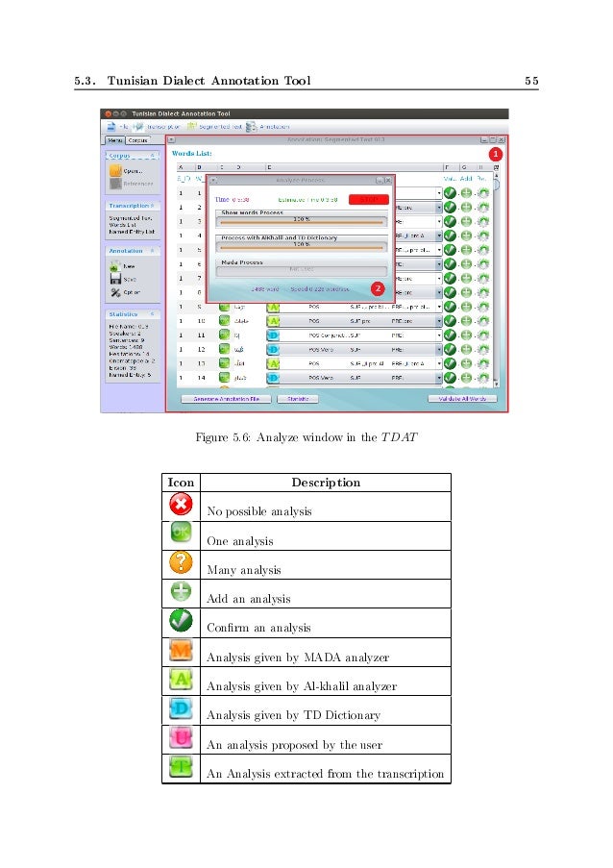Click Al-khalil A icon in row 10
The image size is (613, 868).
tap(273, 320)
